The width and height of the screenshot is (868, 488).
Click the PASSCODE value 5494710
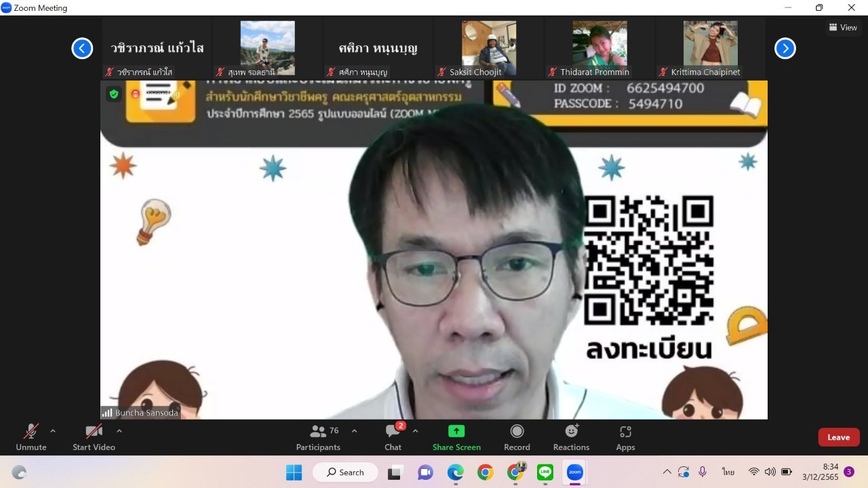[x=655, y=104]
